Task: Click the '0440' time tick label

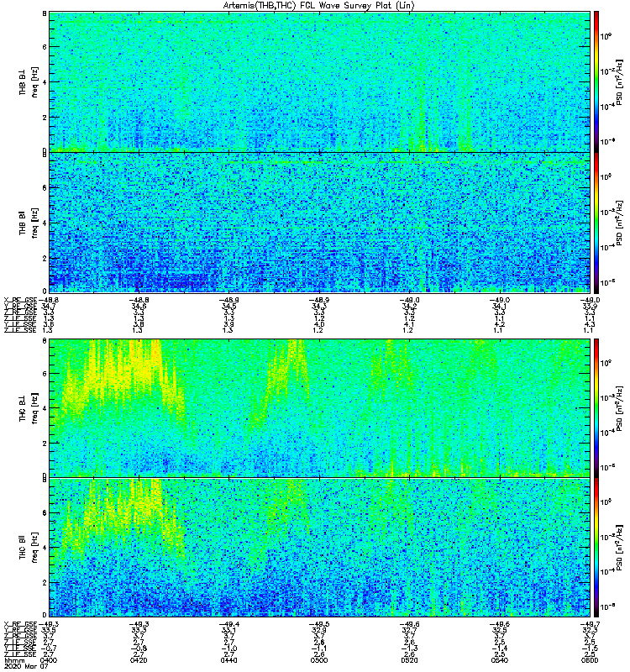Action: (228, 660)
